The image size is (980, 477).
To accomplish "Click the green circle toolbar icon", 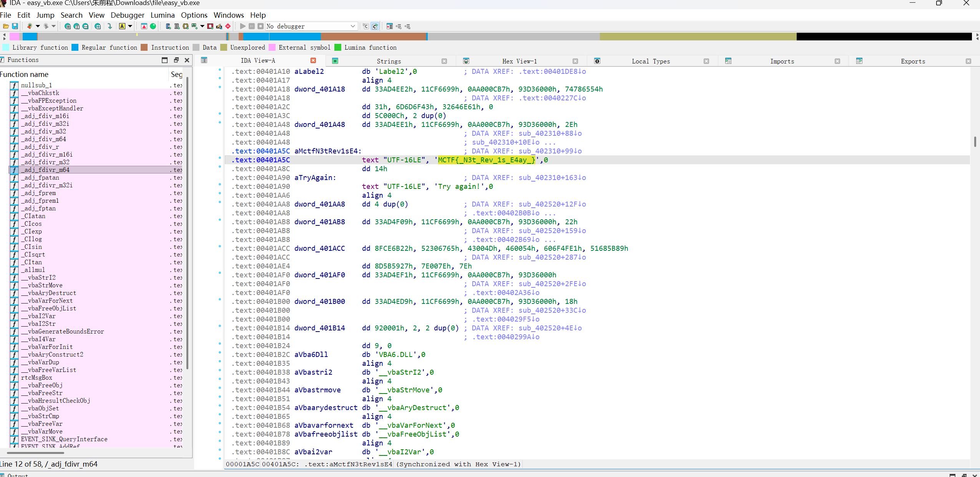I will click(153, 26).
